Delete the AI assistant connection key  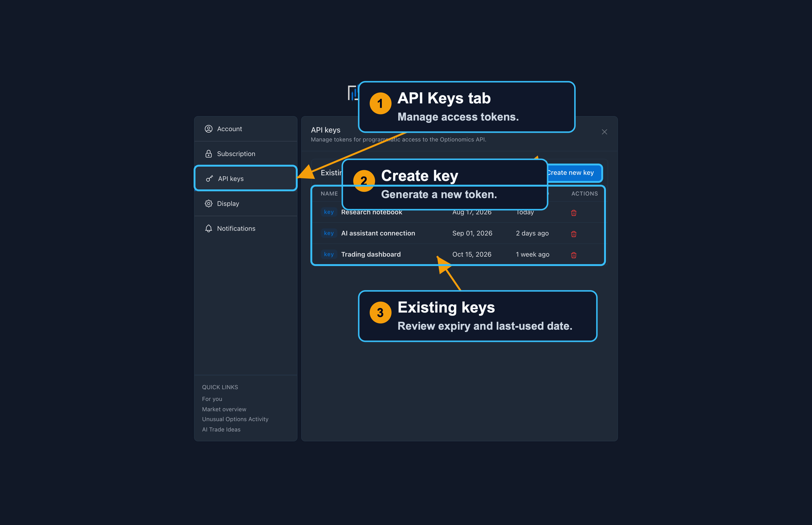(574, 234)
